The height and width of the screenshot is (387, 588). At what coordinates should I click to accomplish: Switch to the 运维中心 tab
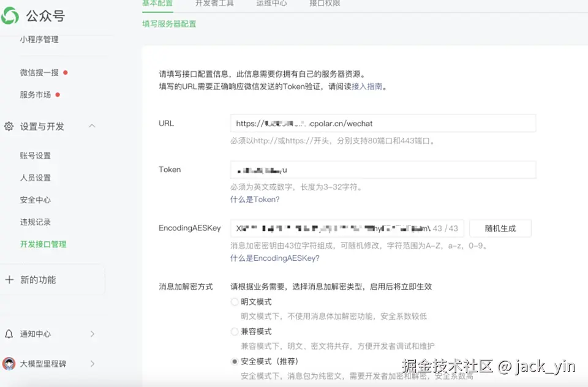tap(271, 4)
